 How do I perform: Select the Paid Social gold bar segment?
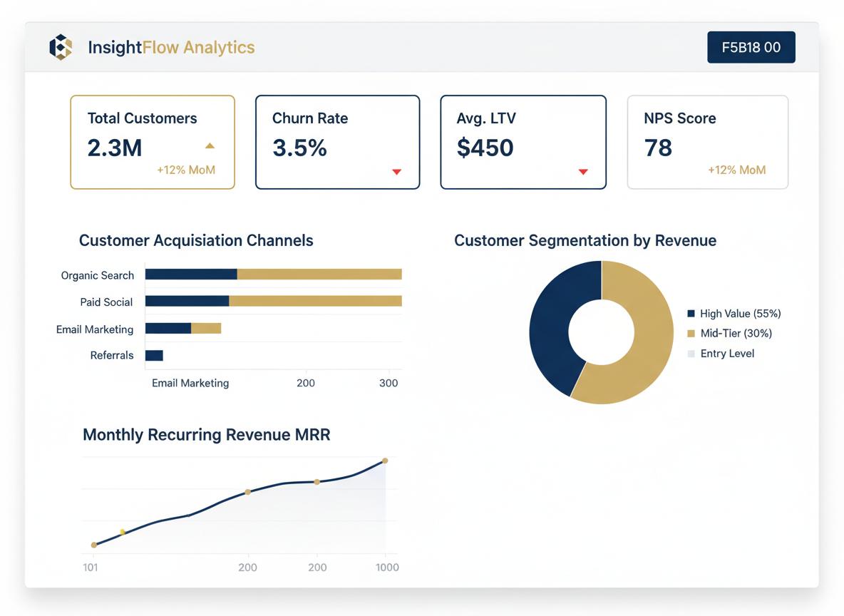pyautogui.click(x=315, y=301)
